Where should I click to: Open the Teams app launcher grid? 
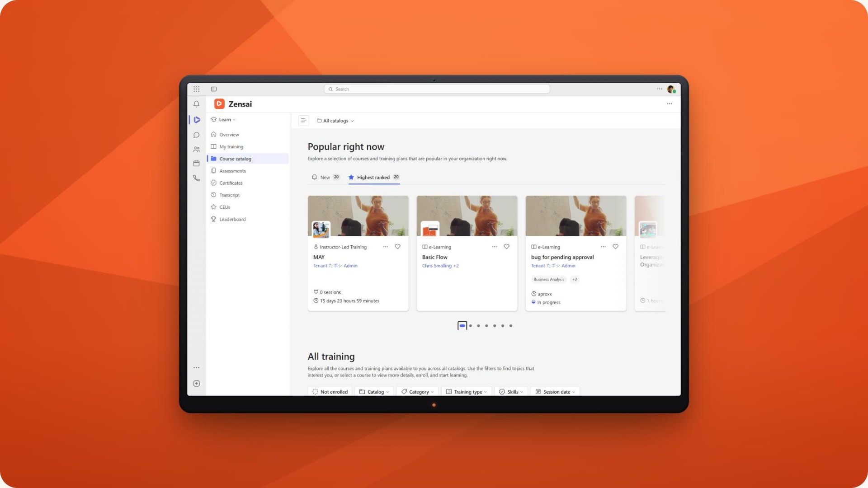click(196, 89)
